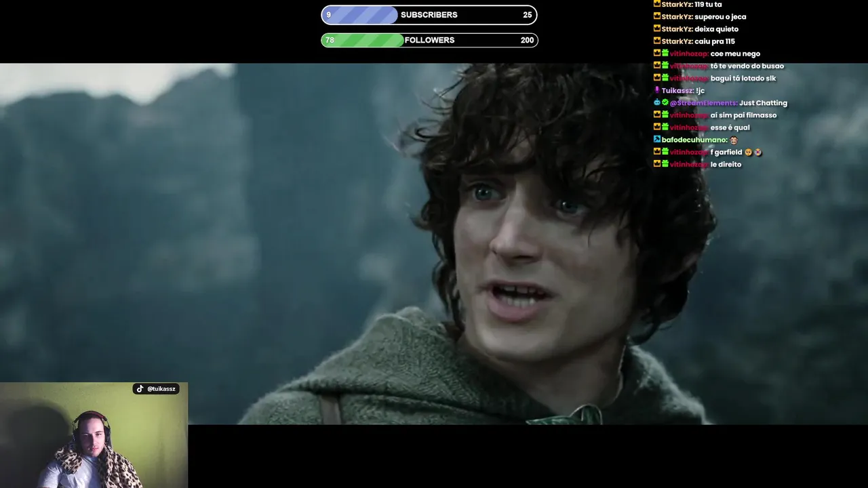Click the sad face emoji after 'f garfield'
Screen dimensions: 868x488
[x=748, y=152]
